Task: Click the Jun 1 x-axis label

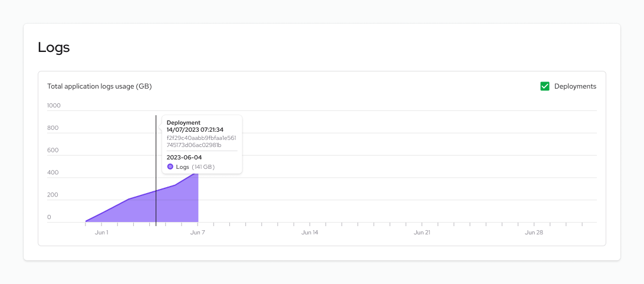Action: click(x=101, y=233)
